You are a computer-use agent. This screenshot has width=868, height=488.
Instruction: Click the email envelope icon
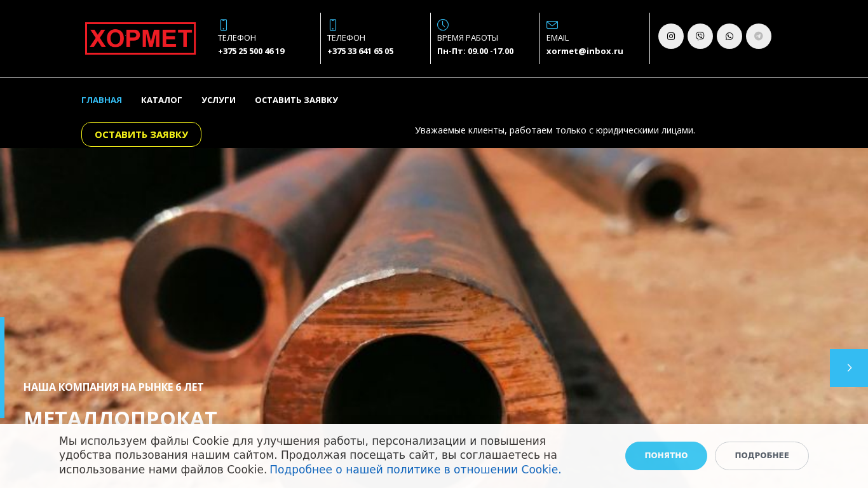[552, 25]
